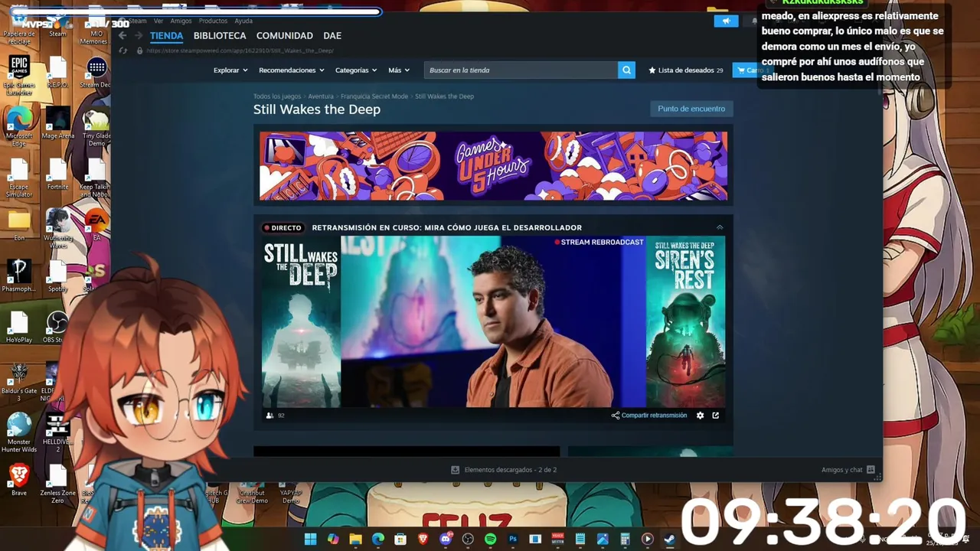Select the EA app desktop icon
This screenshot has height=551, width=980.
pyautogui.click(x=97, y=226)
